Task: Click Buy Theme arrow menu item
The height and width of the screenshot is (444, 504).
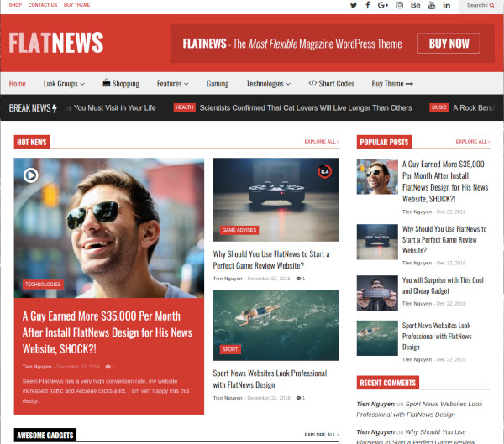Action: tap(392, 84)
